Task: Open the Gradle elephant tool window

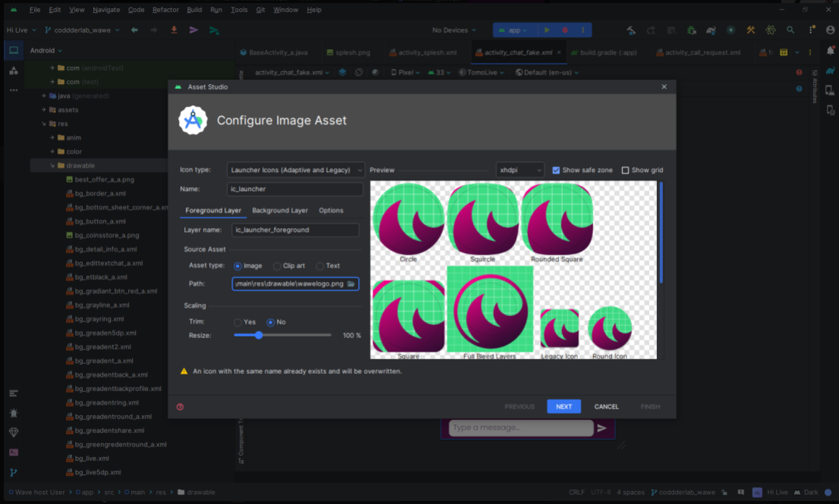Action: click(x=831, y=70)
